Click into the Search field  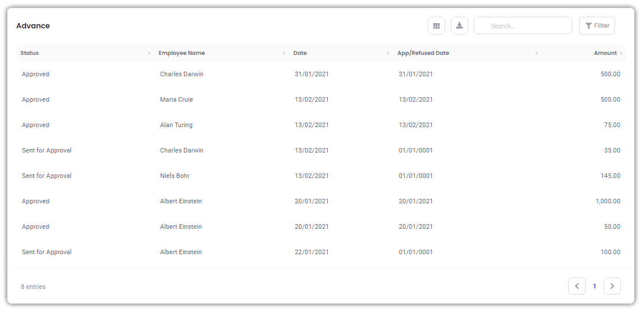pos(523,26)
